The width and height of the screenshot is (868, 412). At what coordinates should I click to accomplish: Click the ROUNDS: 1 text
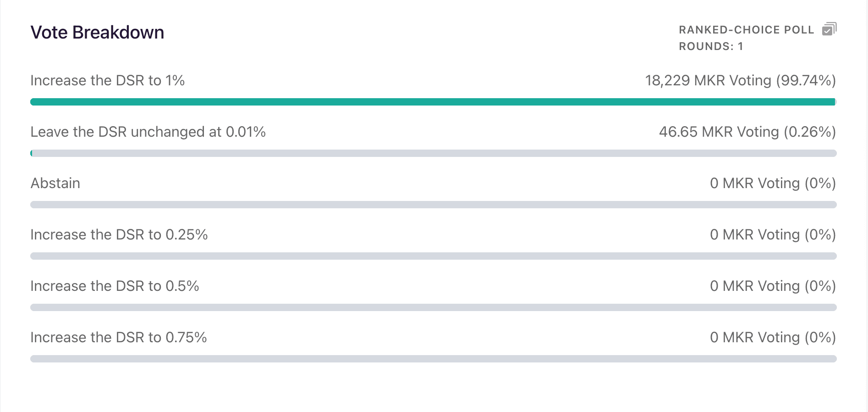click(711, 46)
